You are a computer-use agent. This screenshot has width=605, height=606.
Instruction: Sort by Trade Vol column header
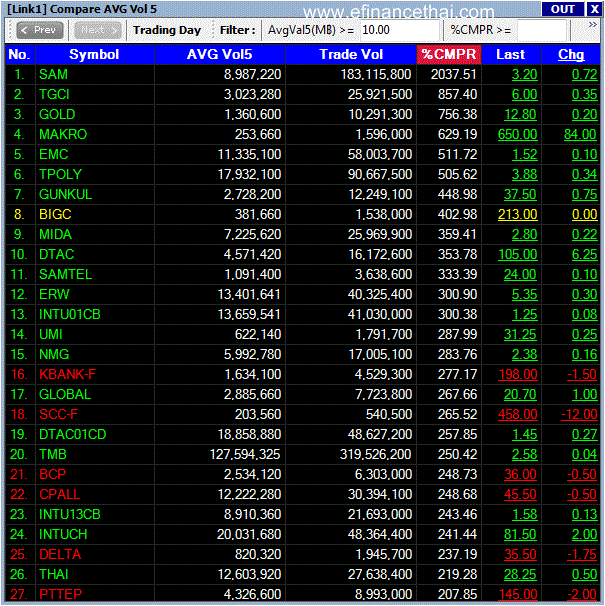351,54
